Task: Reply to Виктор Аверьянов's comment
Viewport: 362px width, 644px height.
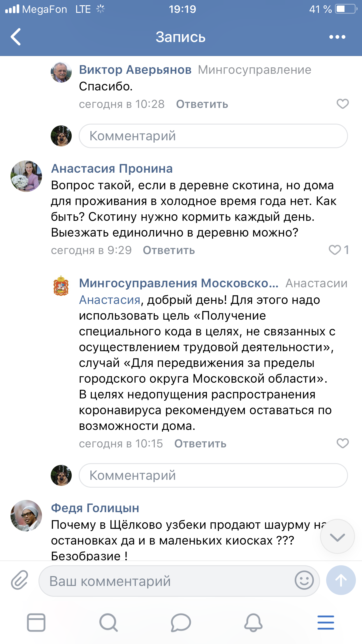Action: pyautogui.click(x=202, y=104)
